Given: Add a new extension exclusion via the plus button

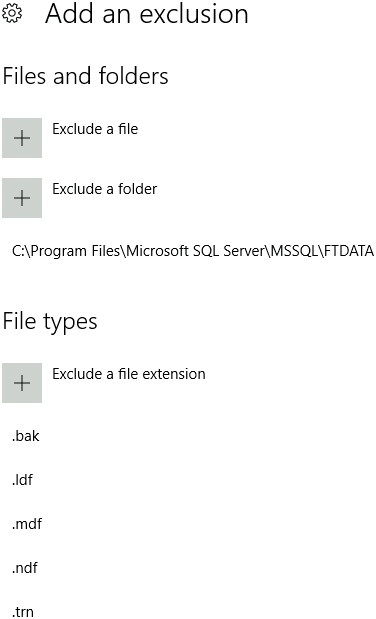Looking at the screenshot, I should 22,383.
